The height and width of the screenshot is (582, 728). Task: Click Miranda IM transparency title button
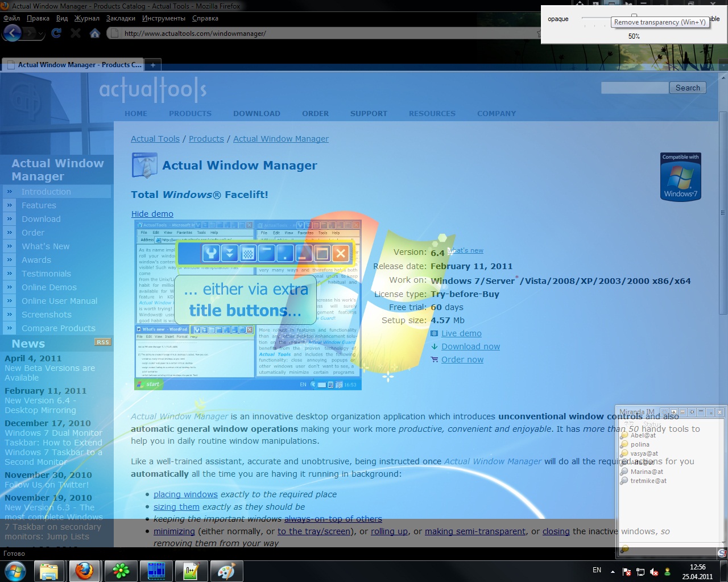coord(682,412)
